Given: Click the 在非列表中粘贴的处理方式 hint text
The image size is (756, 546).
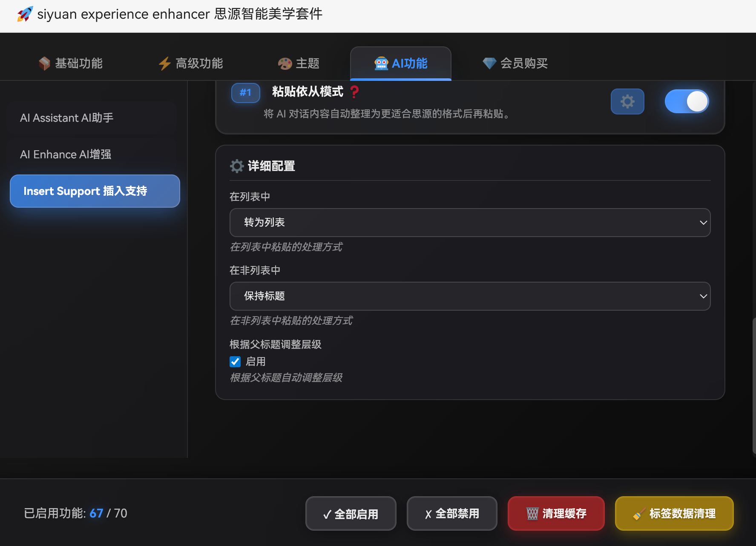Looking at the screenshot, I should click(291, 321).
